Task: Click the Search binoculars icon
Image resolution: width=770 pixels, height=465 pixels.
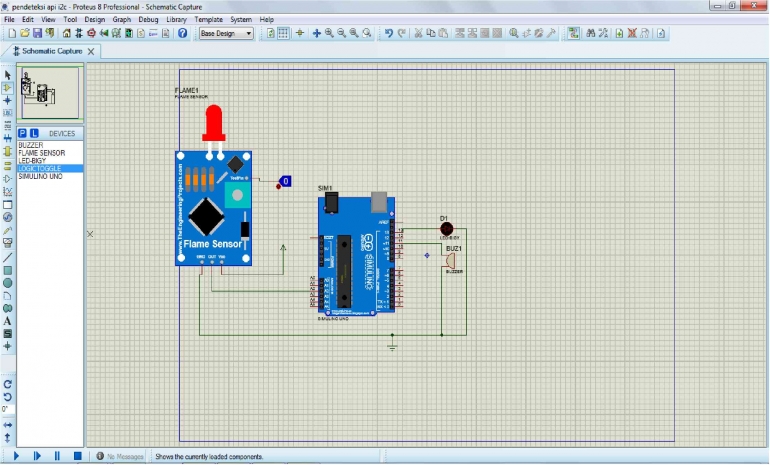Action: pyautogui.click(x=591, y=33)
